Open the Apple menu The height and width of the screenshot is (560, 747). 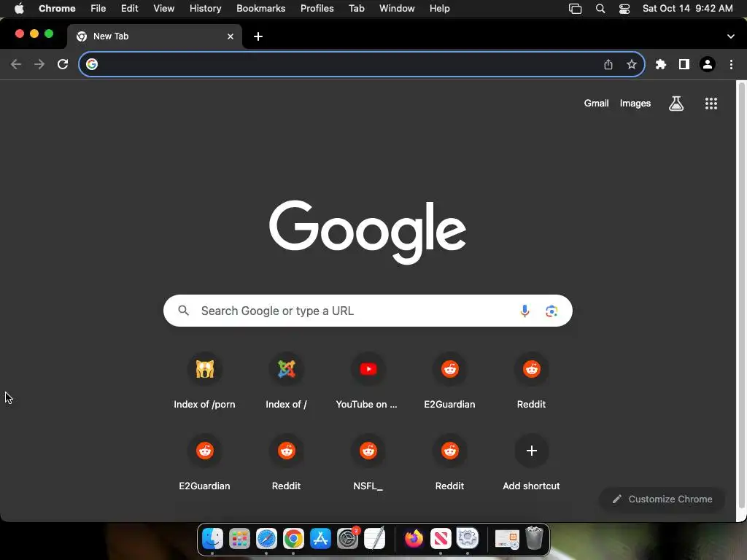[19, 9]
